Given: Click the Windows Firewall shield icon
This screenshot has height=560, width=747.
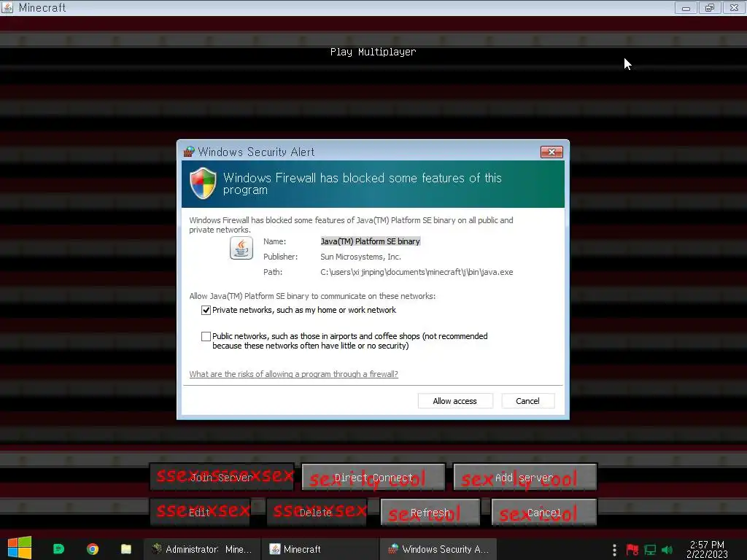Looking at the screenshot, I should point(204,183).
